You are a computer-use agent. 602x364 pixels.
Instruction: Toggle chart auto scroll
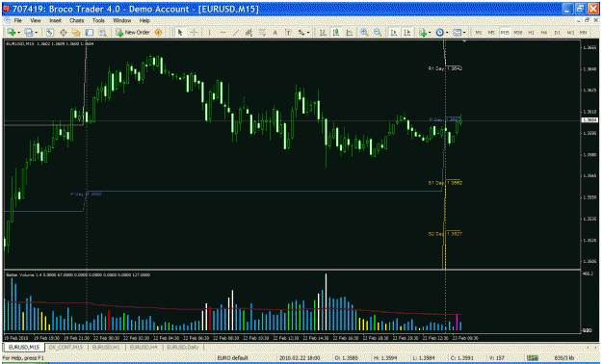coord(394,33)
